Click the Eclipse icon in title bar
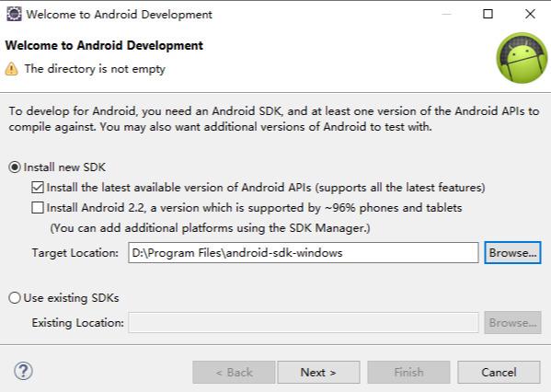Image resolution: width=551 pixels, height=392 pixels. click(x=14, y=14)
